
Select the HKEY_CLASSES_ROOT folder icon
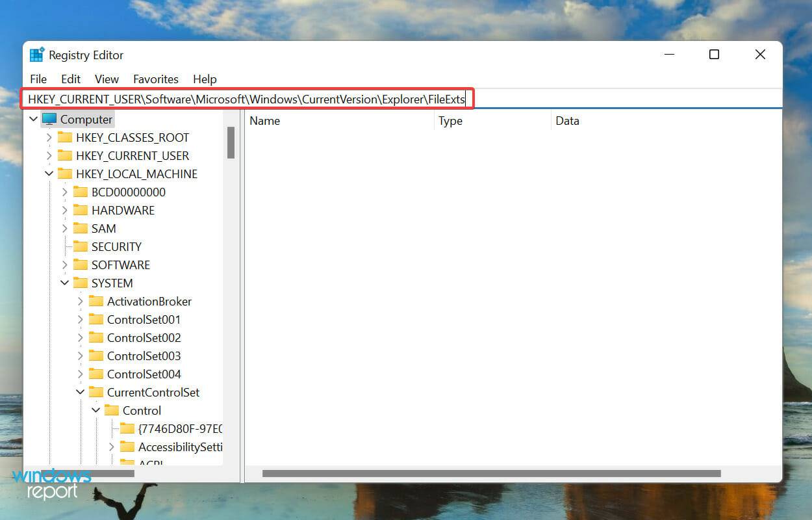pyautogui.click(x=66, y=137)
